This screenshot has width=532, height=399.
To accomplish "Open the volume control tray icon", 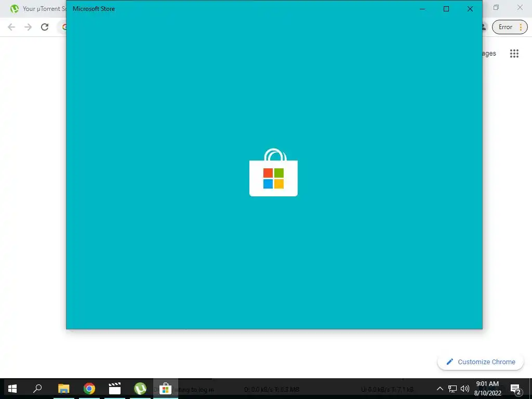I will (465, 389).
